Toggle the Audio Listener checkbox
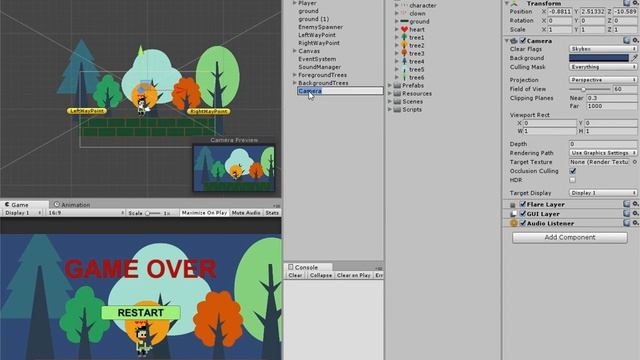 (x=523, y=223)
